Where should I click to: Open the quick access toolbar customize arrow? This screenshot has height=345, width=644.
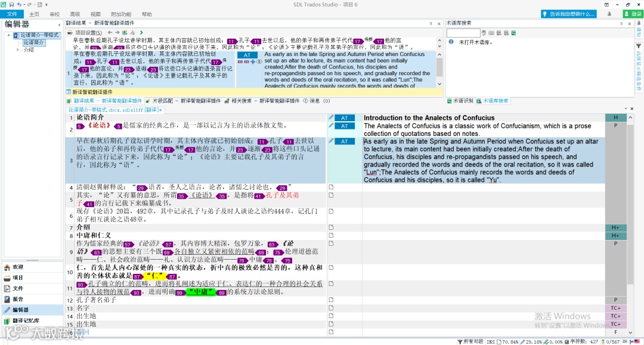pos(47,4)
